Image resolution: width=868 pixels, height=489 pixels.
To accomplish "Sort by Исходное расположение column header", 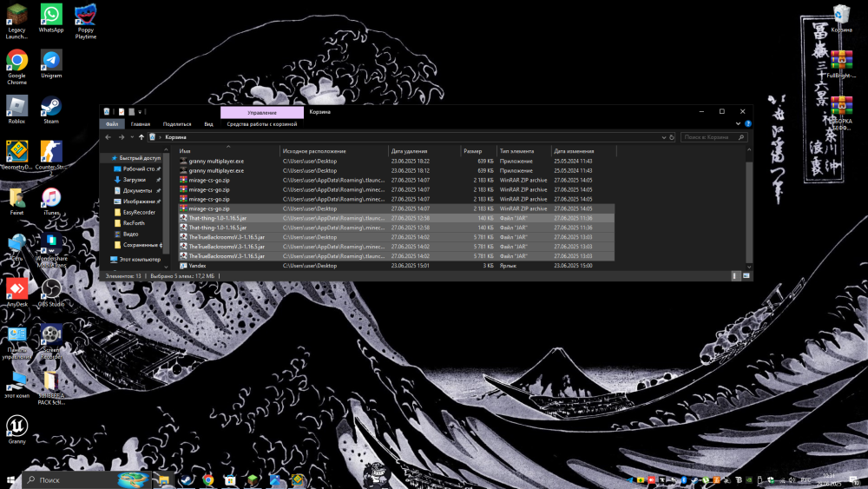I will coord(334,151).
